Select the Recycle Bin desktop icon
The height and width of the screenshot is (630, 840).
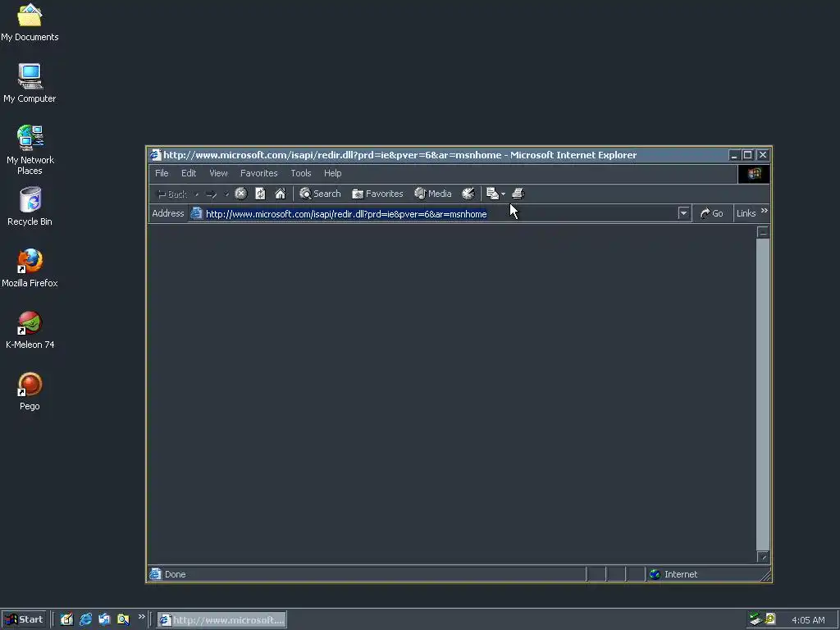click(x=30, y=206)
